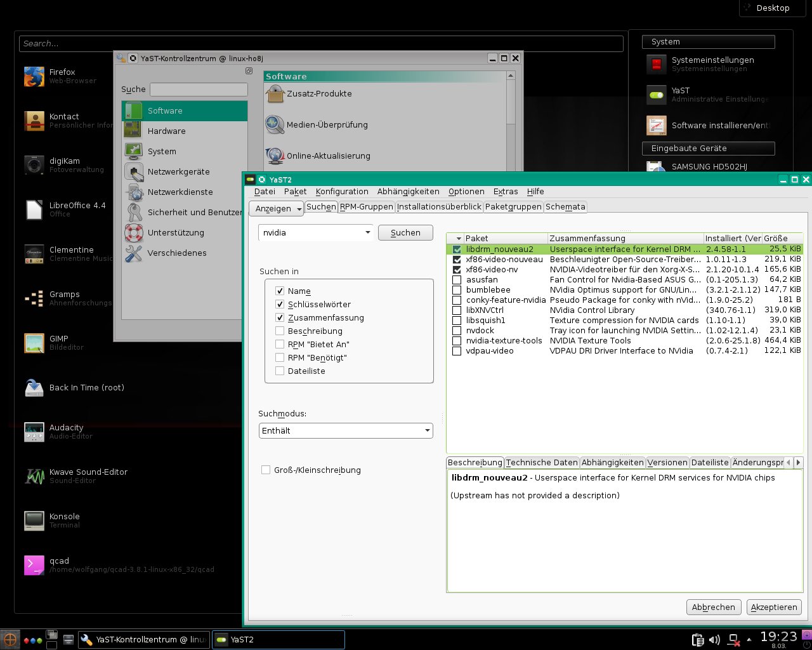Image resolution: width=812 pixels, height=650 pixels.
Task: Open Zusatz-Produkte module icon
Action: pos(275,93)
